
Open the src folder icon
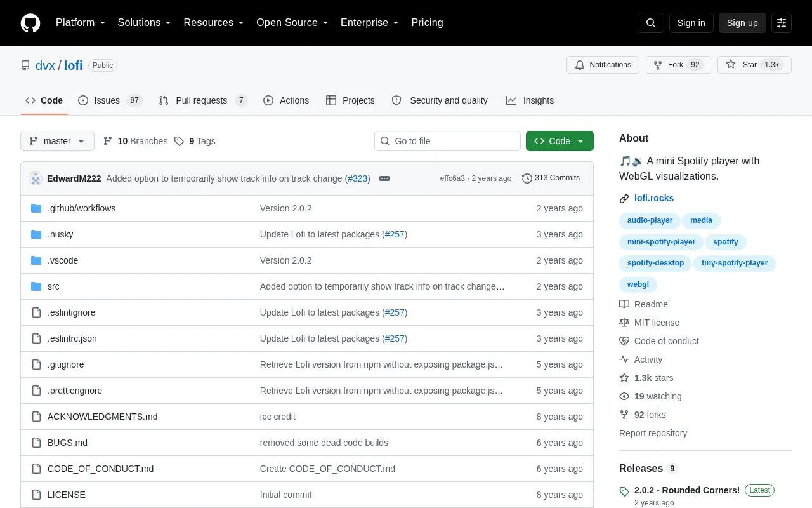tap(36, 286)
